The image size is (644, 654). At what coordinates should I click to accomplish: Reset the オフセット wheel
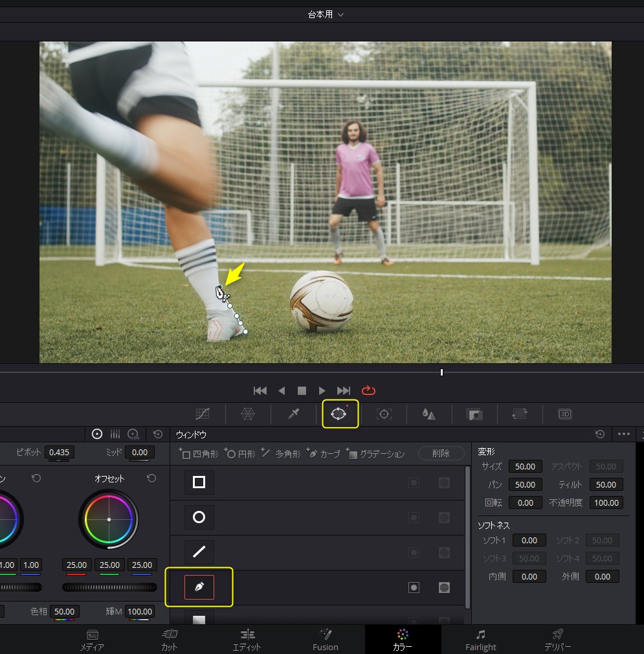pyautogui.click(x=151, y=478)
